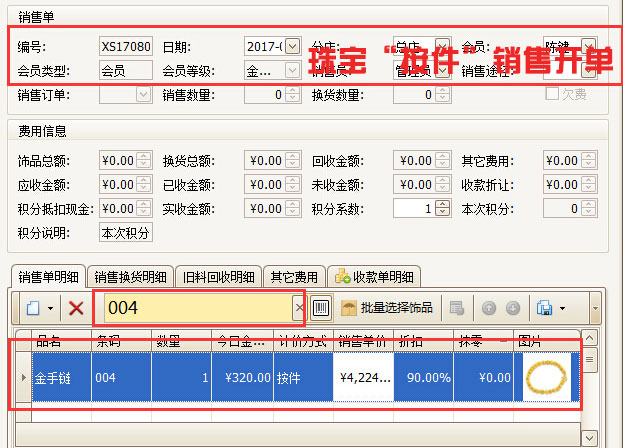Click the grey list icon after 批量选择饰品
Image resolution: width=623 pixels, height=448 pixels.
click(456, 308)
